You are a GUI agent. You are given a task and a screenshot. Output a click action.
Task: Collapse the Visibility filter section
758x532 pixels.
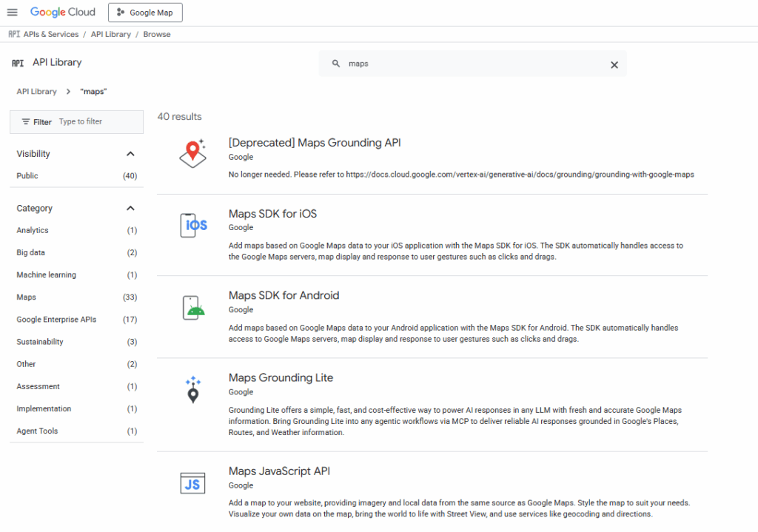pos(131,154)
